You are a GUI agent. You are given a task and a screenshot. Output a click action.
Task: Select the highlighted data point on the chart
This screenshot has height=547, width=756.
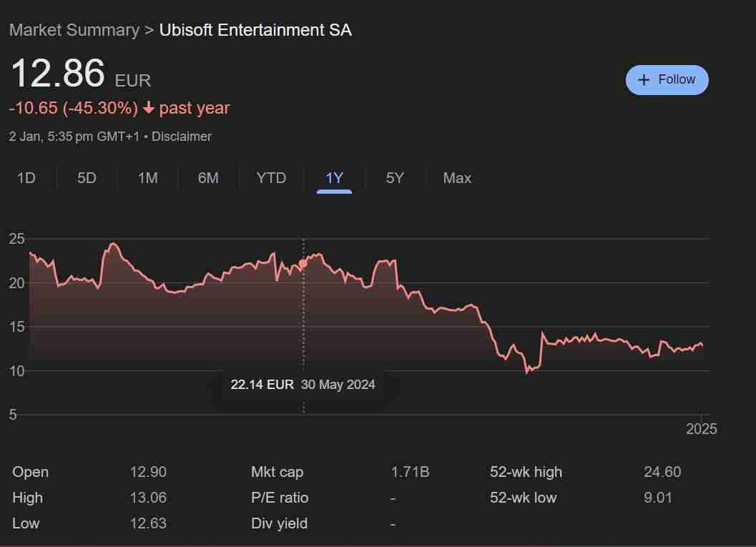coord(303,263)
